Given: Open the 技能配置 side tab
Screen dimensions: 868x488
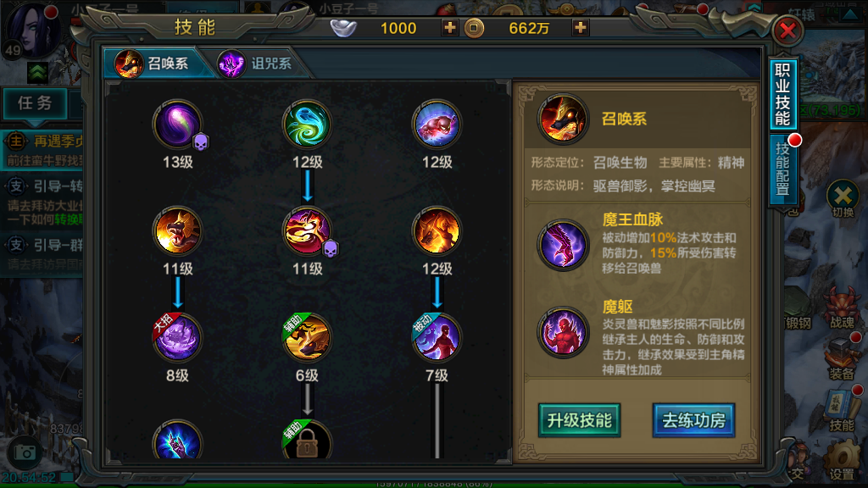Looking at the screenshot, I should pyautogui.click(x=782, y=169).
